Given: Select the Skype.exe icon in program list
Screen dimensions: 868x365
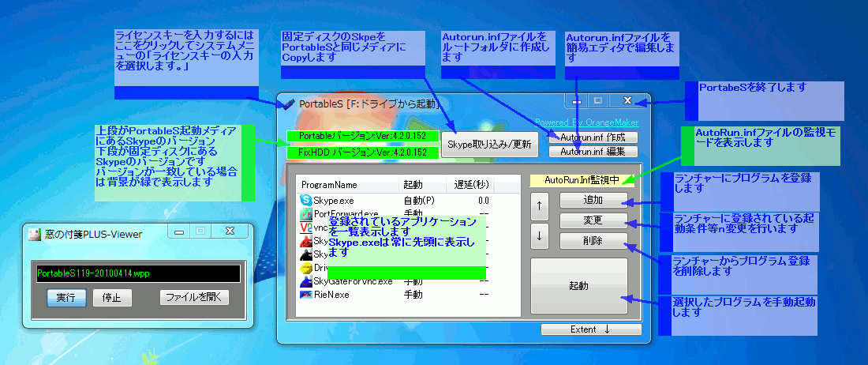Looking at the screenshot, I should coord(306,200).
